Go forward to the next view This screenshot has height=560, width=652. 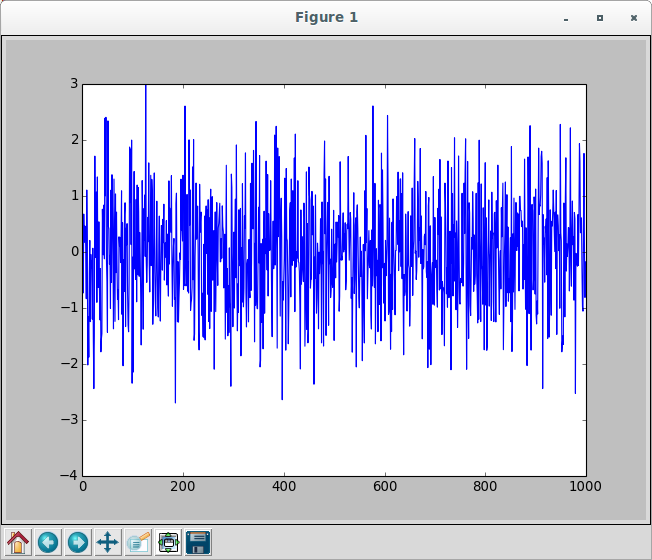[78, 542]
